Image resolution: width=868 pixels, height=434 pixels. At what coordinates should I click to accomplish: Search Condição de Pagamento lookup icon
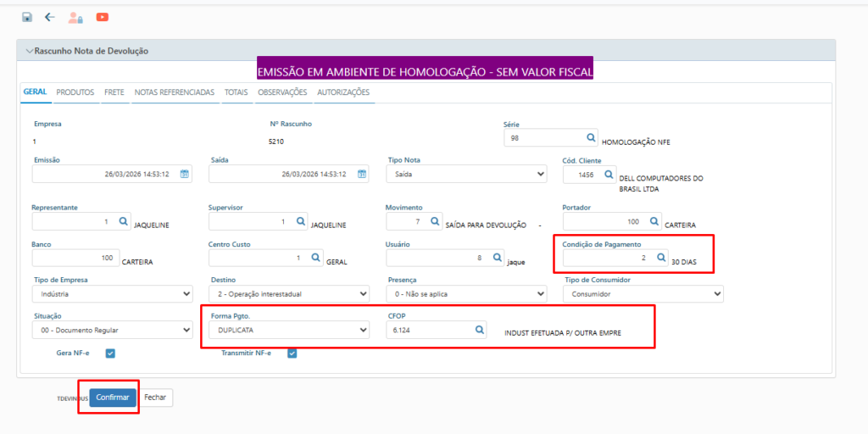click(660, 257)
